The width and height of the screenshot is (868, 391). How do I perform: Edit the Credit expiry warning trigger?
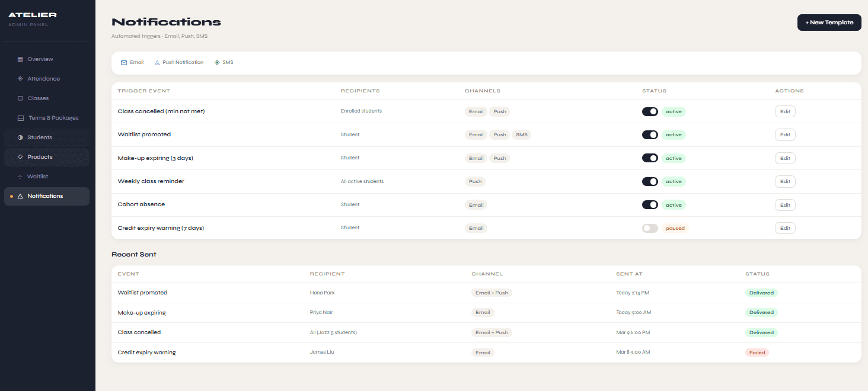tap(785, 228)
